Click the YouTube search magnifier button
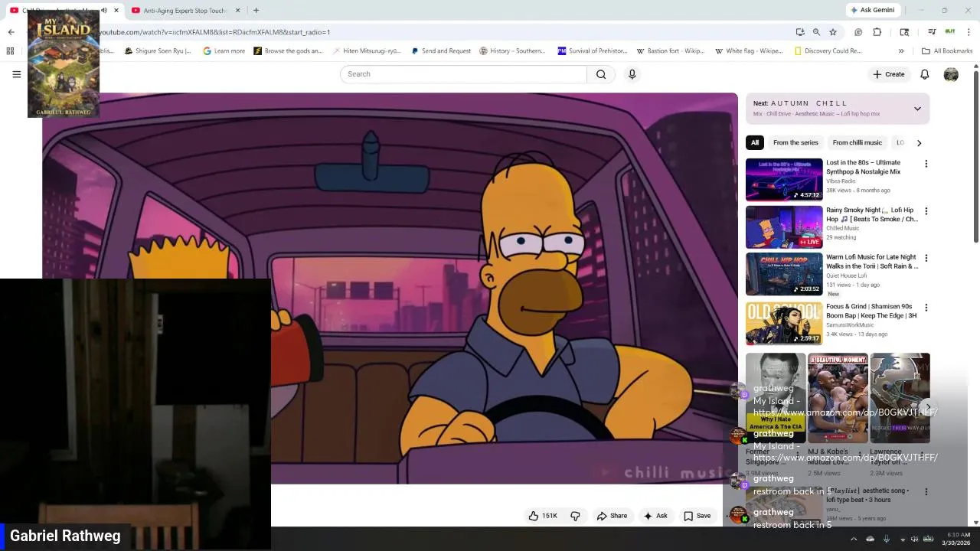Screen dimensions: 980x551 point(601,74)
